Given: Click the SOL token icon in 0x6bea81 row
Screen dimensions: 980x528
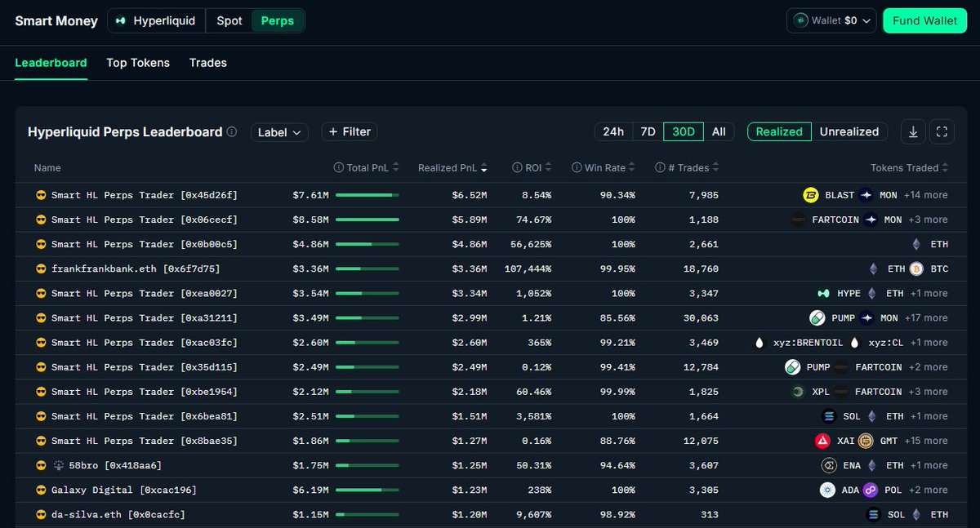Looking at the screenshot, I should tap(829, 416).
